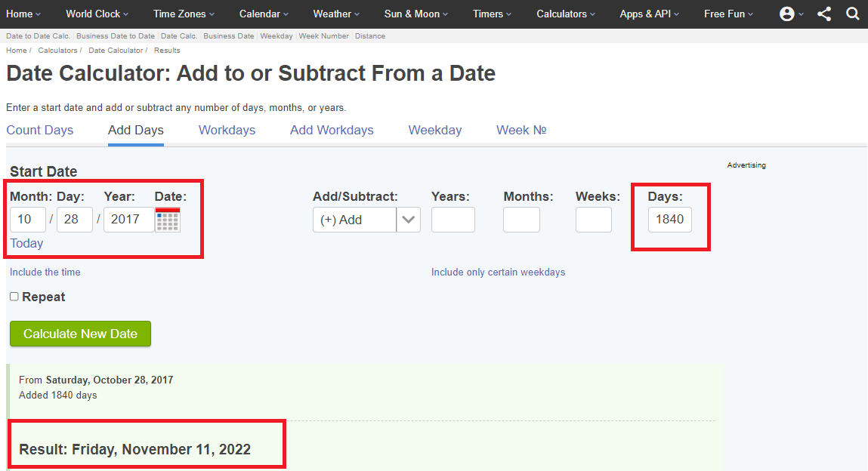Click the Today link
This screenshot has height=471, width=868.
(x=26, y=243)
